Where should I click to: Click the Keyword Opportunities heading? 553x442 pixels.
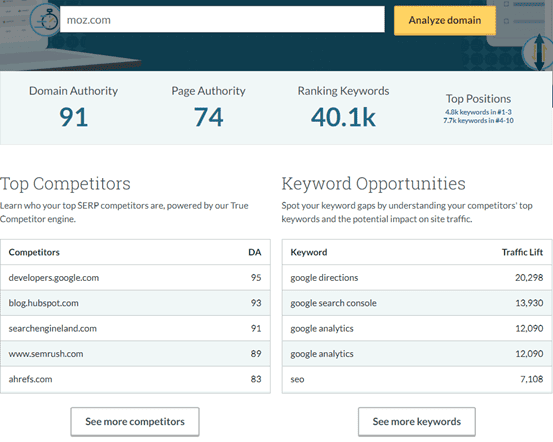[x=373, y=184]
